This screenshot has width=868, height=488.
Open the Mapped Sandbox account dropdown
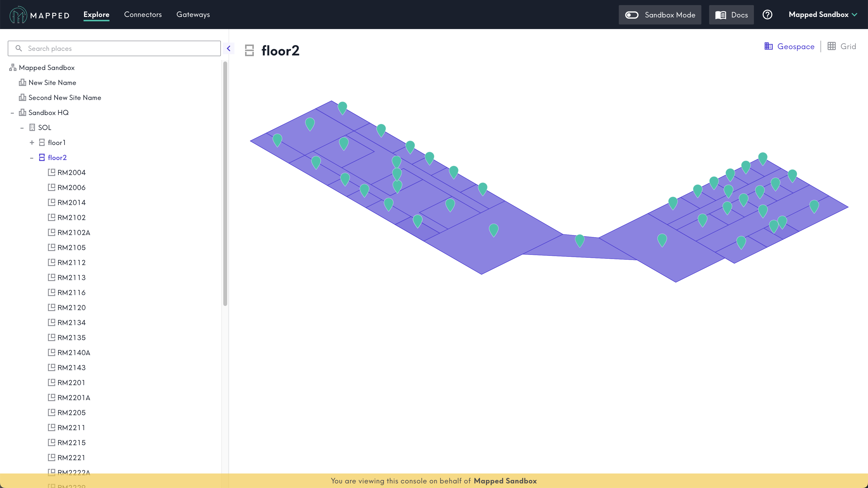(822, 15)
